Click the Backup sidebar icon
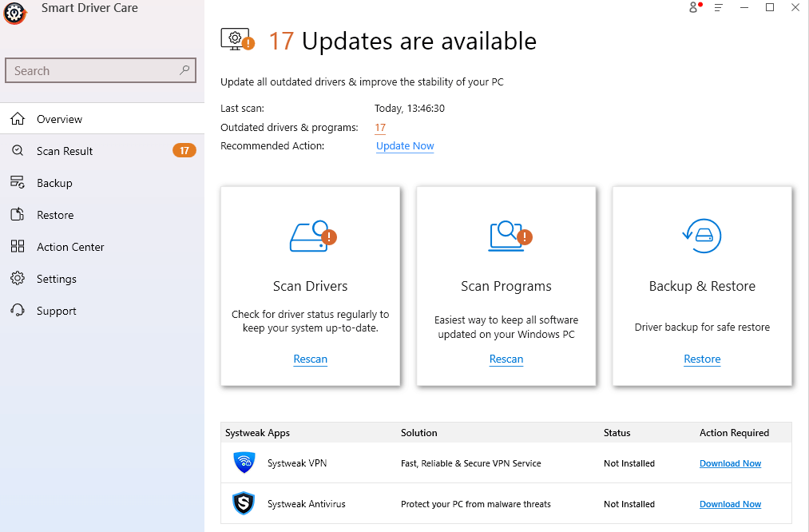Viewport: 809px width, 532px height. coord(18,183)
